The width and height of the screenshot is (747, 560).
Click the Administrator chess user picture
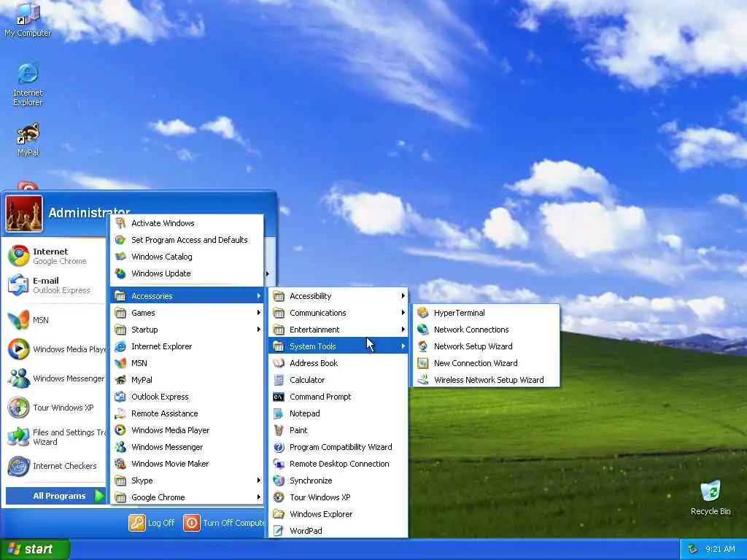24,214
